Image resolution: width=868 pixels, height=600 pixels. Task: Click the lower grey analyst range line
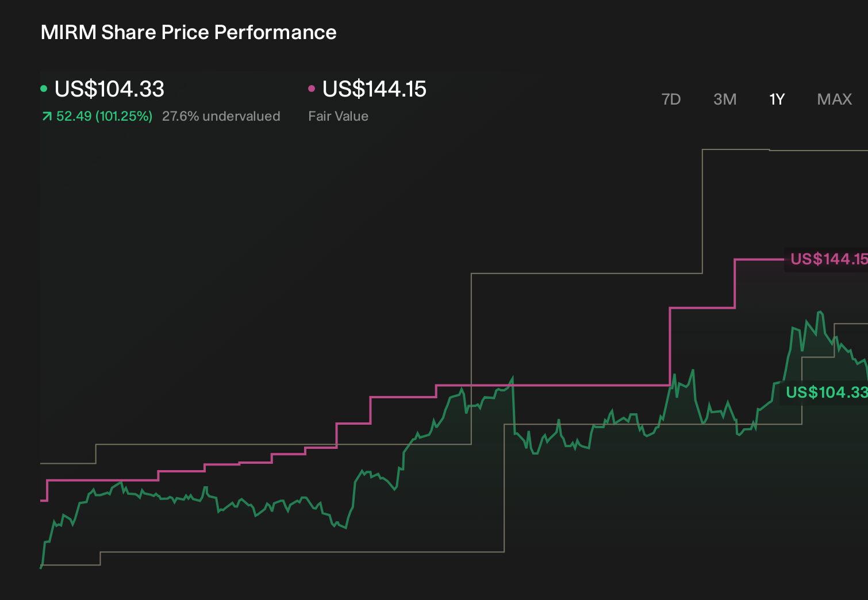click(x=302, y=552)
